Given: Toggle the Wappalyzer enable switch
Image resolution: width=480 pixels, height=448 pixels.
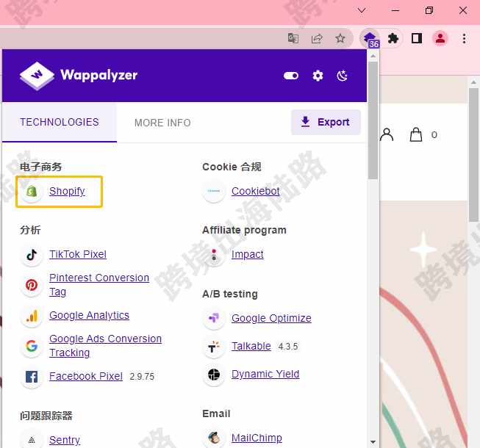Looking at the screenshot, I should 291,76.
